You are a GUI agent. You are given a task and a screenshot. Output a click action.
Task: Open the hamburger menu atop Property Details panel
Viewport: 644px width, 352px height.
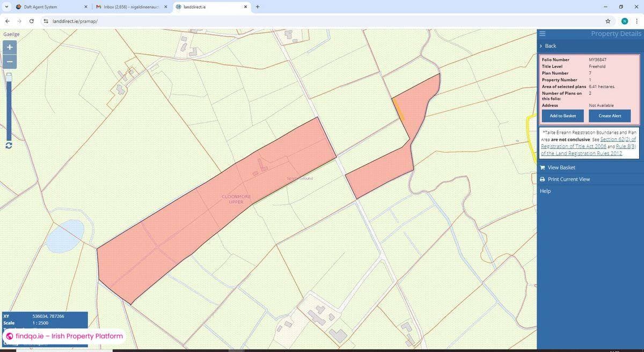[542, 33]
